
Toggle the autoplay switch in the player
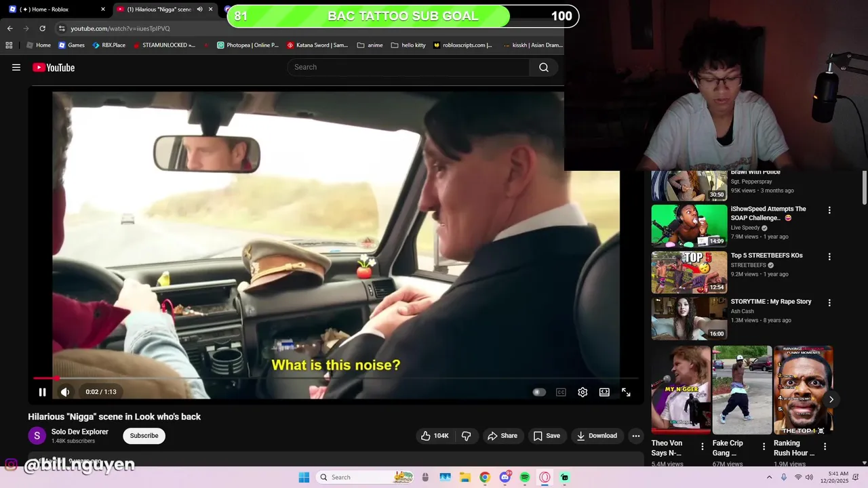pos(539,392)
